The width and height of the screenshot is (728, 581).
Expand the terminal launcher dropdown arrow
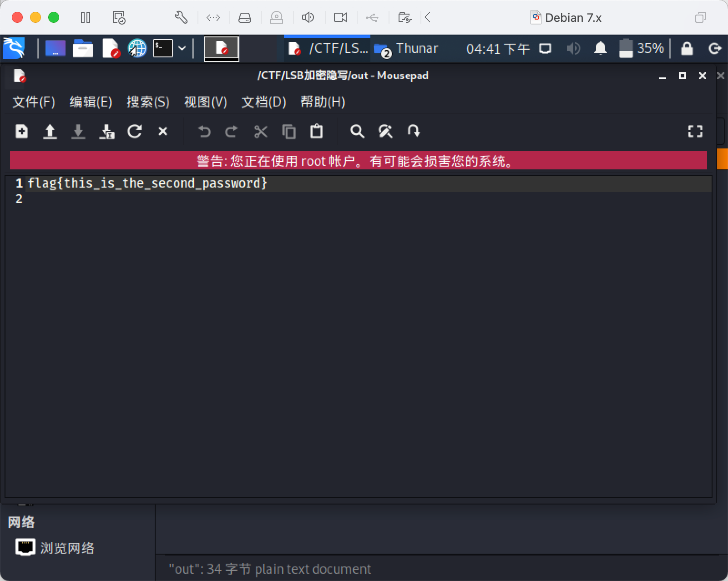click(182, 48)
